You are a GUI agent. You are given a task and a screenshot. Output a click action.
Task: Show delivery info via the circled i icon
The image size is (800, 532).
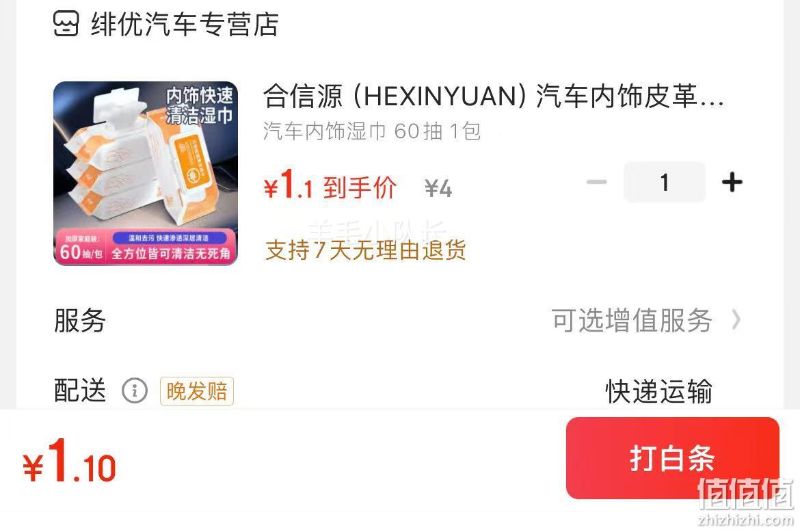coord(135,390)
